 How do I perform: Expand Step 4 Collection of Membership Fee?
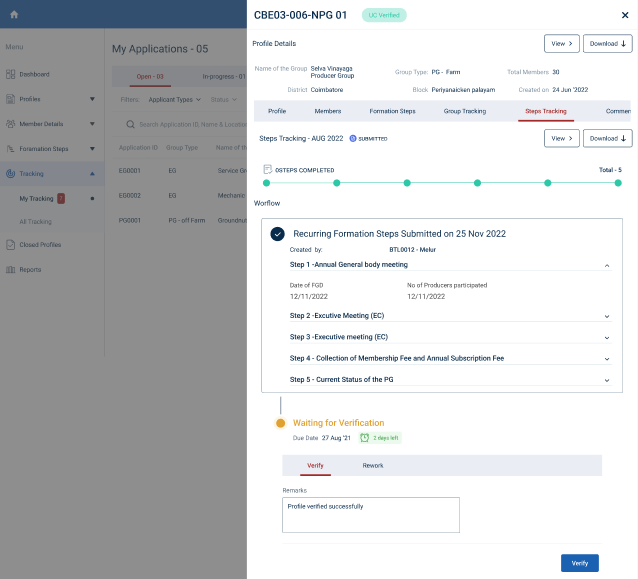pyautogui.click(x=606, y=358)
